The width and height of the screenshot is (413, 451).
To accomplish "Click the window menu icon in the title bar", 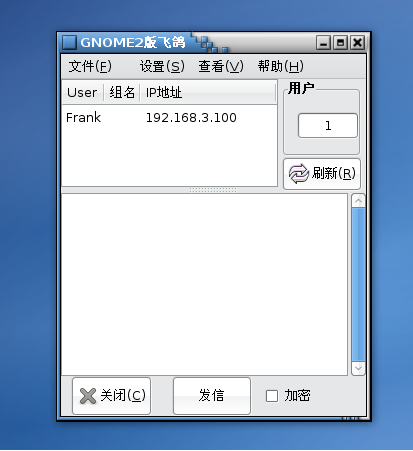I will [70, 43].
